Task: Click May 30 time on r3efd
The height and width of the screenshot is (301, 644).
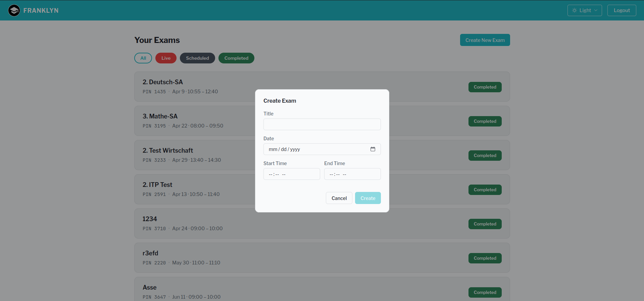Action: 196,263
